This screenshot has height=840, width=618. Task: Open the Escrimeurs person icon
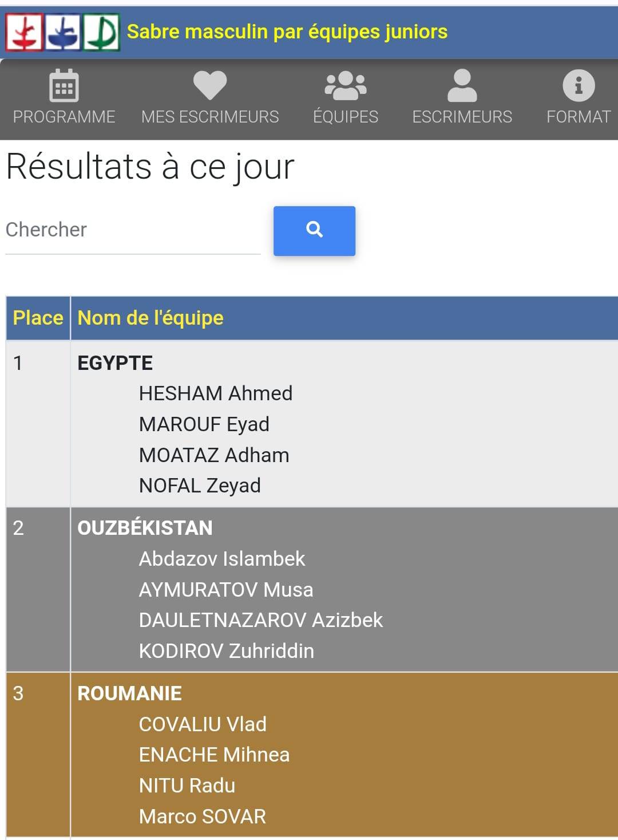[462, 85]
